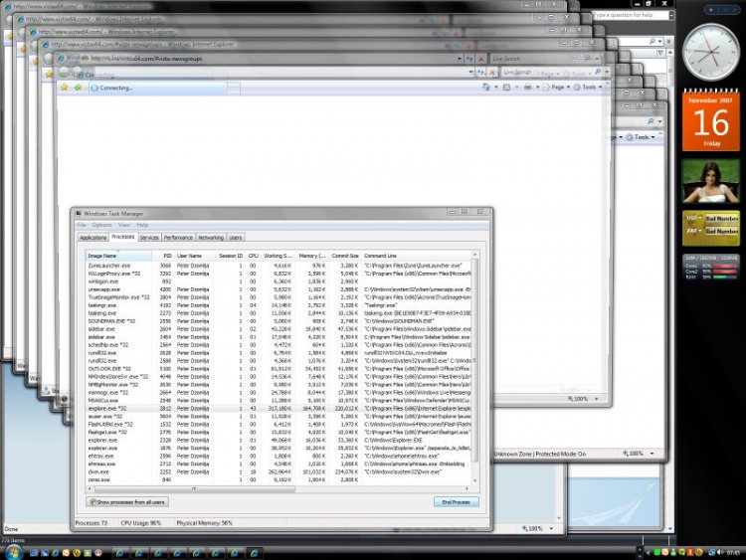Viewport: 746px width, 560px height.
Task: Open the Favorites Center star in Internet Explorer
Action: coord(65,88)
